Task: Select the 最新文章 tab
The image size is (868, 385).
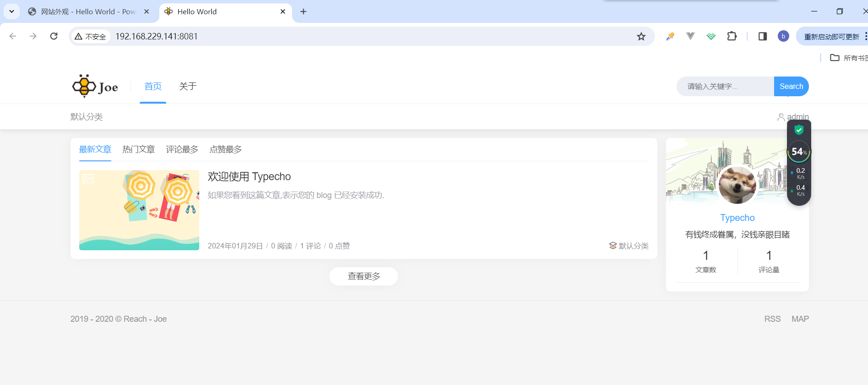Action: point(95,149)
